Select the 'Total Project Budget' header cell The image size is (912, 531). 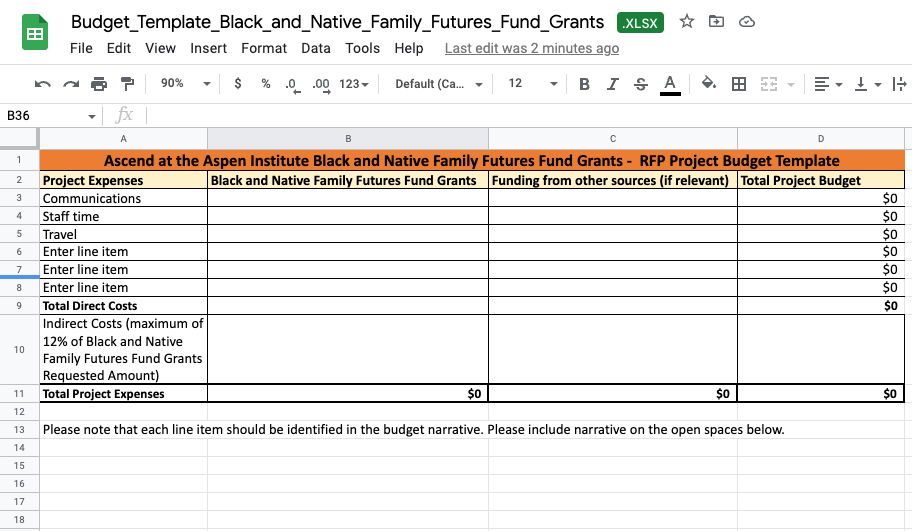[821, 180]
